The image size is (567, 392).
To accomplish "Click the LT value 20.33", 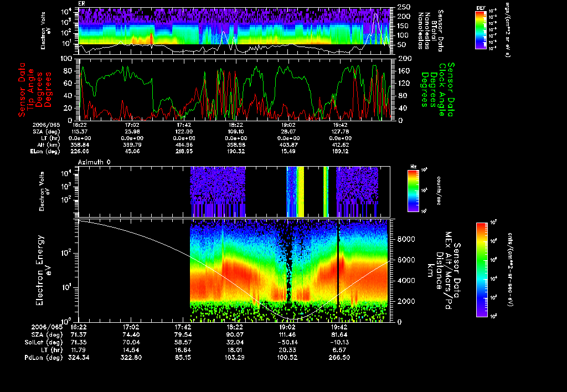I will [287, 350].
